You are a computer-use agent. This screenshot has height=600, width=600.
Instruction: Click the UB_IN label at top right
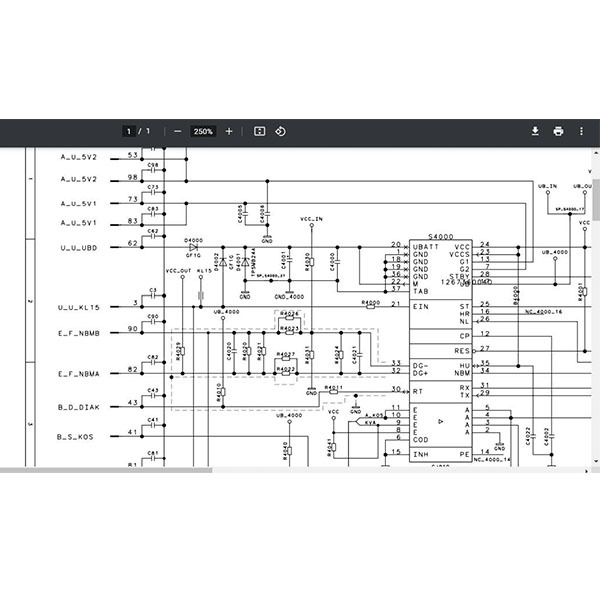(548, 186)
